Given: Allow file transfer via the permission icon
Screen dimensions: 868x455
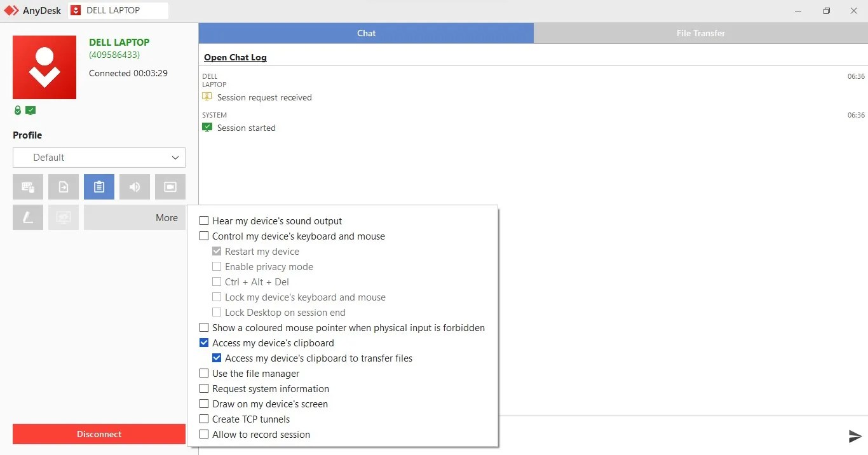Looking at the screenshot, I should 63,187.
